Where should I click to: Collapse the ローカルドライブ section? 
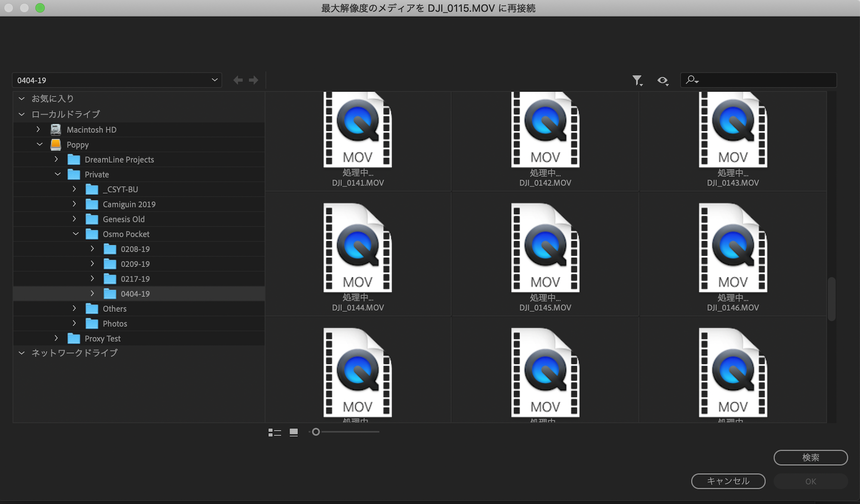coord(21,114)
